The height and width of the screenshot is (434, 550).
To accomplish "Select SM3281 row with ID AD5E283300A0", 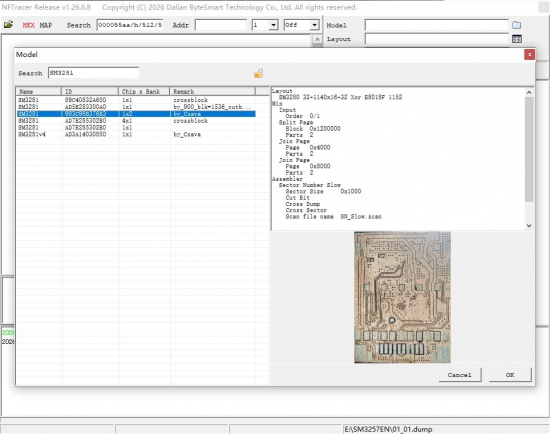I will click(x=136, y=107).
